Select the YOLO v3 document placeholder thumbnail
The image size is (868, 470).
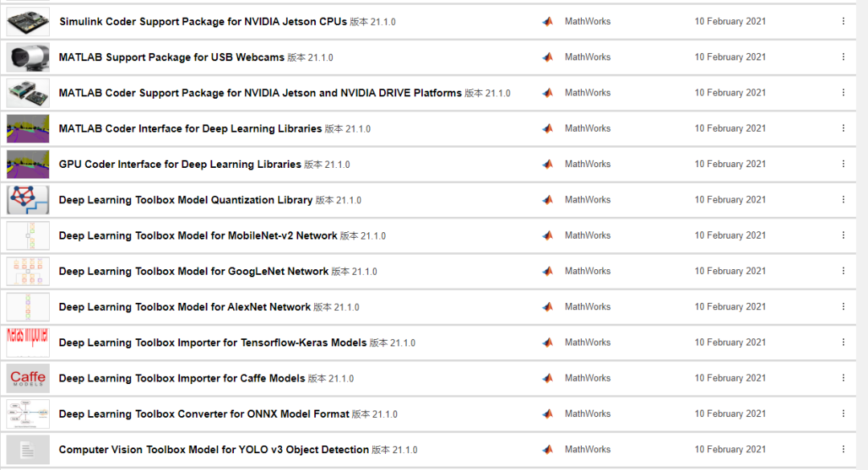tap(27, 450)
